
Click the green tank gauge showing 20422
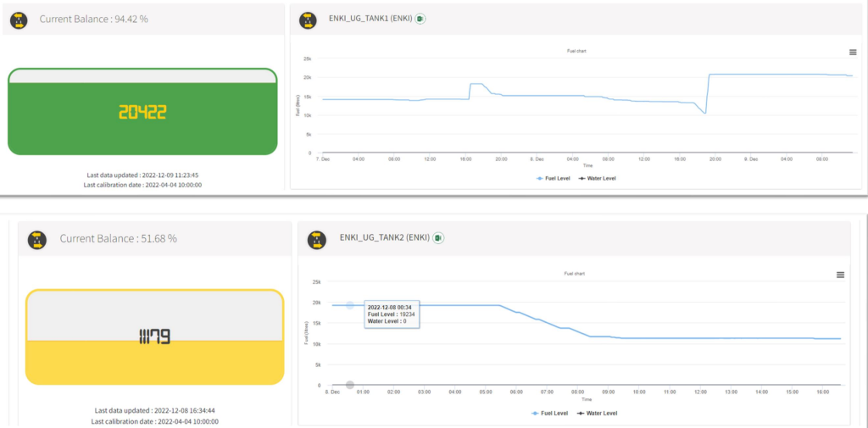tap(142, 112)
